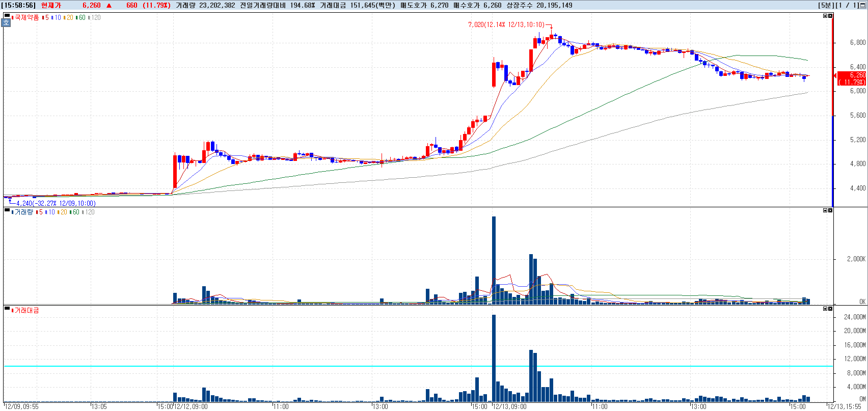Click the 15:58:56 timestamp
This screenshot has height=411, width=868.
18,5
